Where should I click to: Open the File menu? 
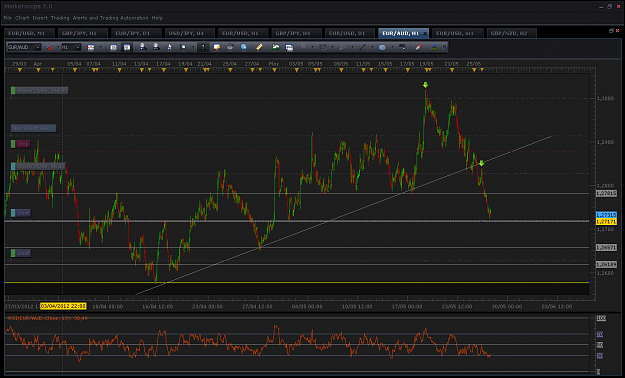(8, 18)
